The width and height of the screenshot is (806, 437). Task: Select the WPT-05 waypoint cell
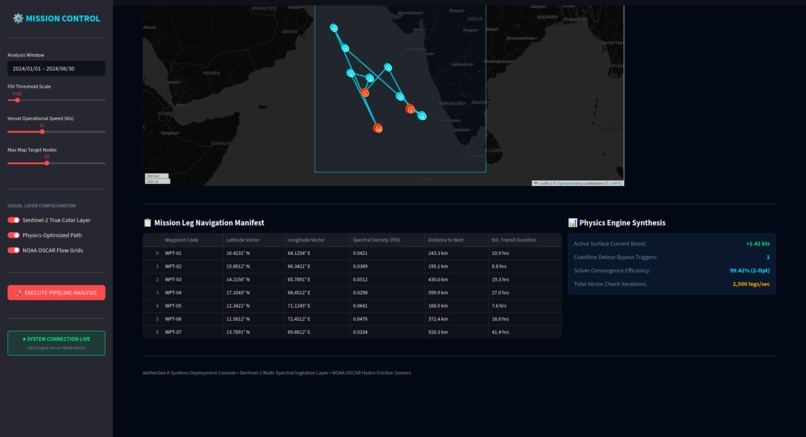pyautogui.click(x=193, y=306)
